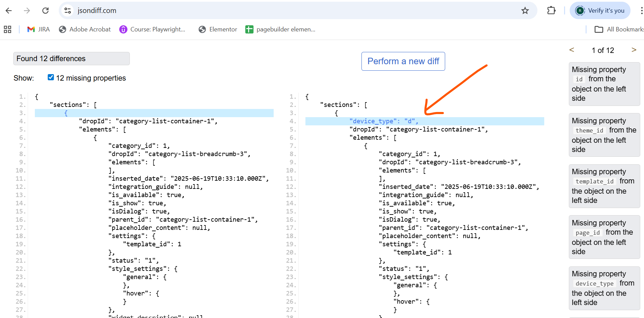Image resolution: width=644 pixels, height=318 pixels.
Task: Click left "inserted_date" line
Action: pyautogui.click(x=189, y=179)
